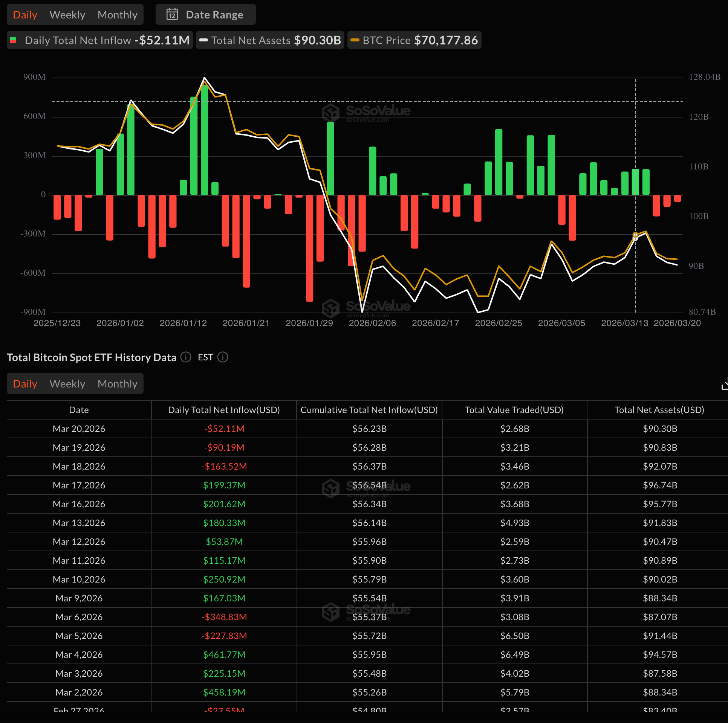The image size is (728, 723).
Task: Click info icon next to EST
Action: click(223, 357)
